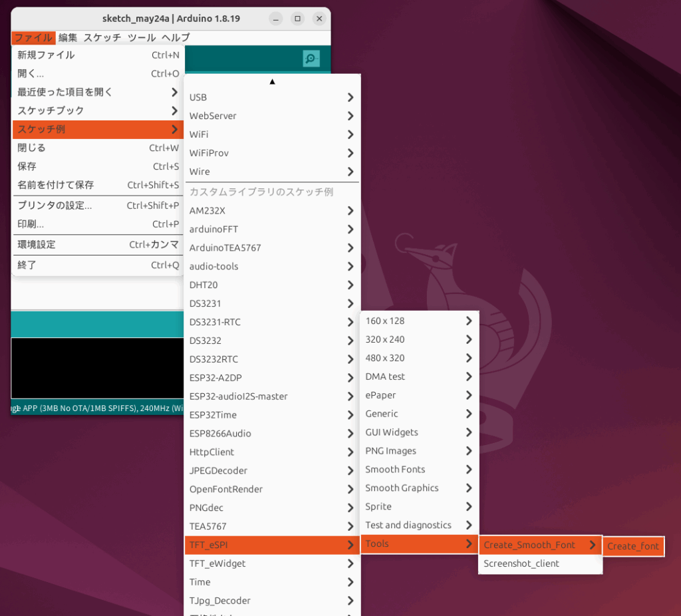Expand the スケッチ例 submenu
Image resolution: width=681 pixels, height=616 pixels.
(98, 130)
